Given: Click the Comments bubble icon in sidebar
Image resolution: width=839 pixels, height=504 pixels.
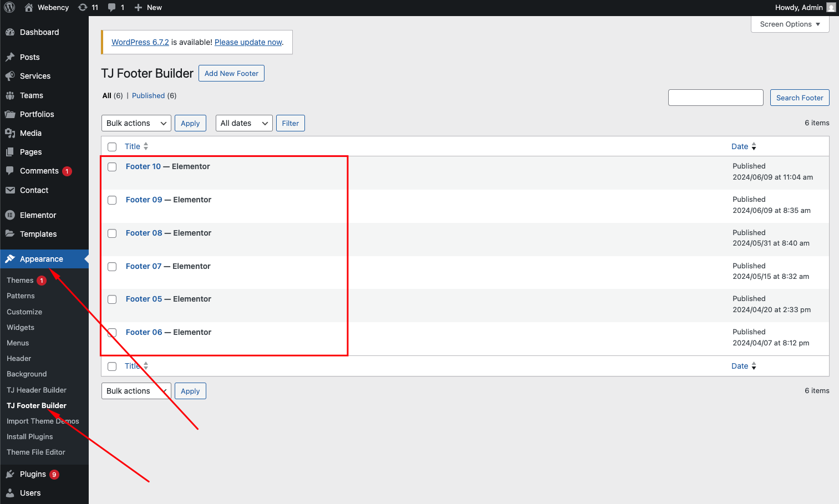Looking at the screenshot, I should tap(10, 171).
